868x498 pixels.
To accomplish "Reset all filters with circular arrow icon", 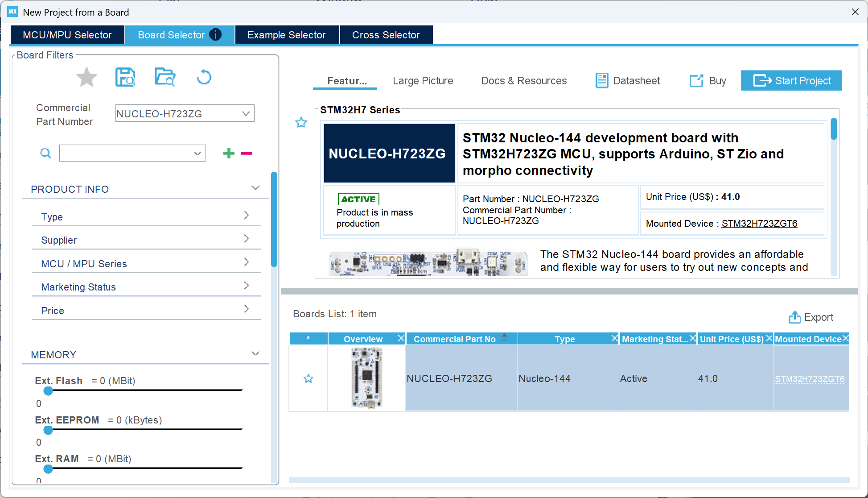I will coord(204,77).
